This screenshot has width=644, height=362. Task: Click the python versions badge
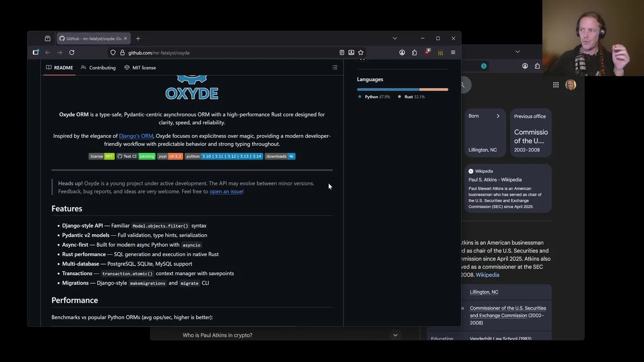point(224,156)
